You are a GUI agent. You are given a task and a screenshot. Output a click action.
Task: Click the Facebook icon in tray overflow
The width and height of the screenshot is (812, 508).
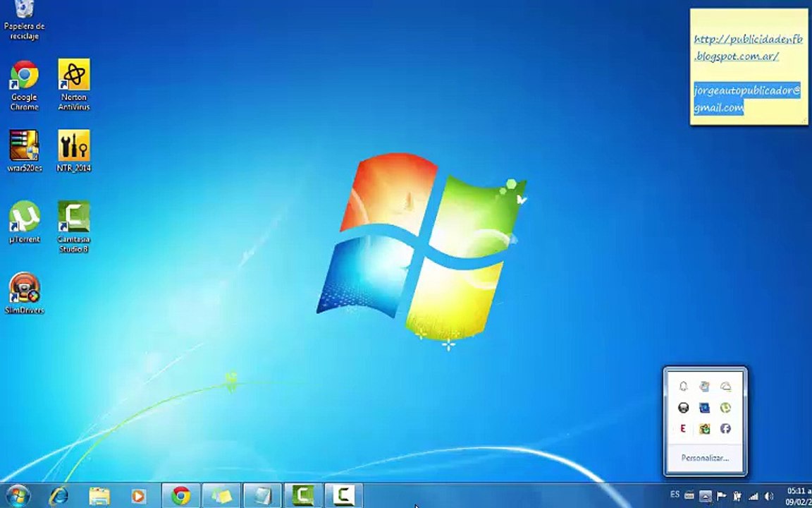click(725, 429)
